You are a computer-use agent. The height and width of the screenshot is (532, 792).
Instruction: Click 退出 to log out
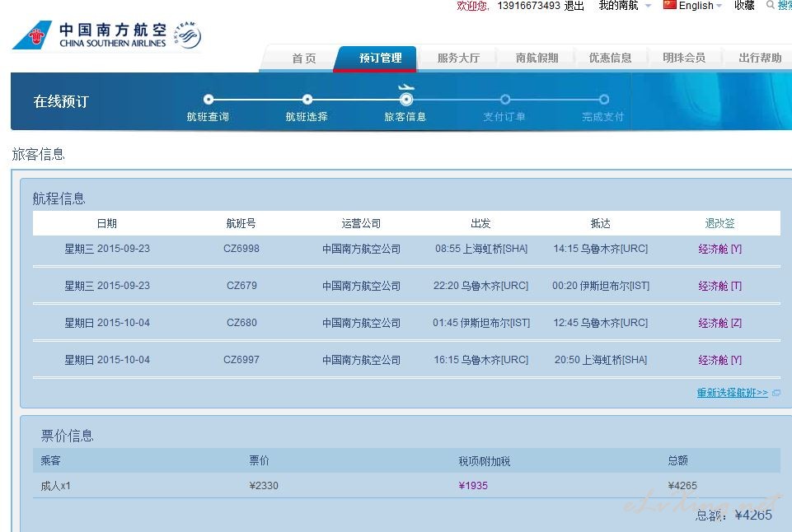(x=574, y=6)
